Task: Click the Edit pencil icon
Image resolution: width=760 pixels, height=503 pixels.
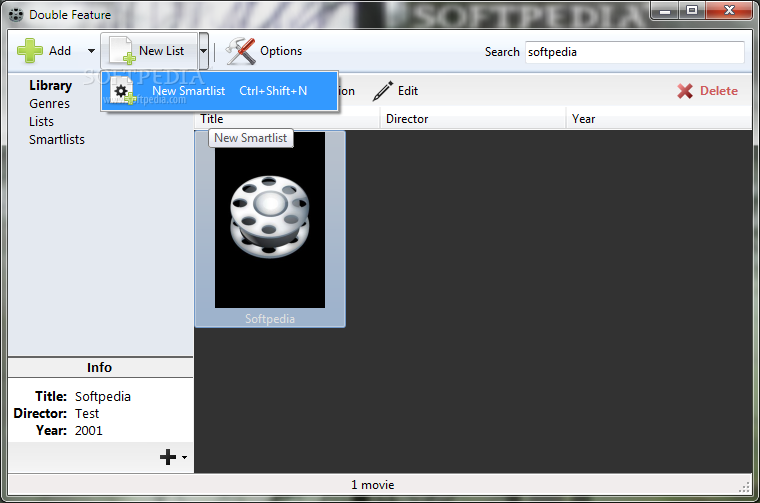Action: click(x=383, y=91)
